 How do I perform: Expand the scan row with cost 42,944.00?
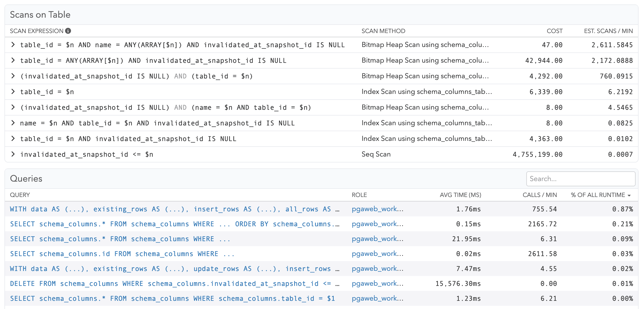point(13,60)
